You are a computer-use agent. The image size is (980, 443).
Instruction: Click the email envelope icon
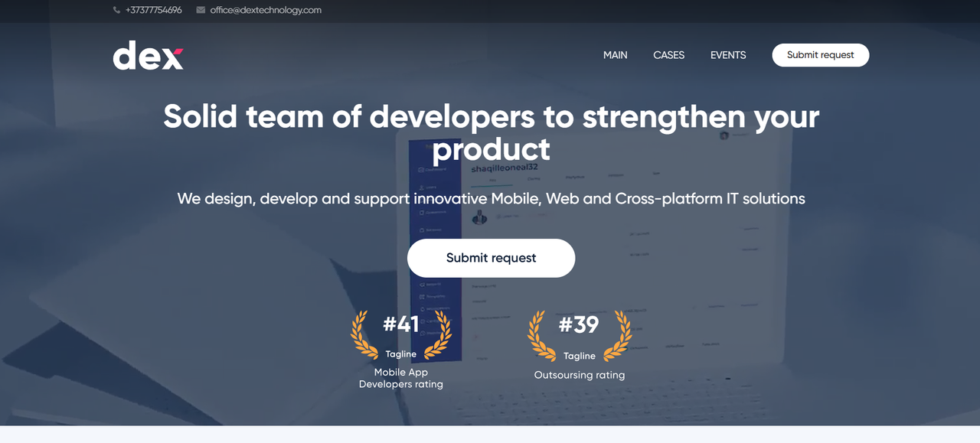coord(201,10)
